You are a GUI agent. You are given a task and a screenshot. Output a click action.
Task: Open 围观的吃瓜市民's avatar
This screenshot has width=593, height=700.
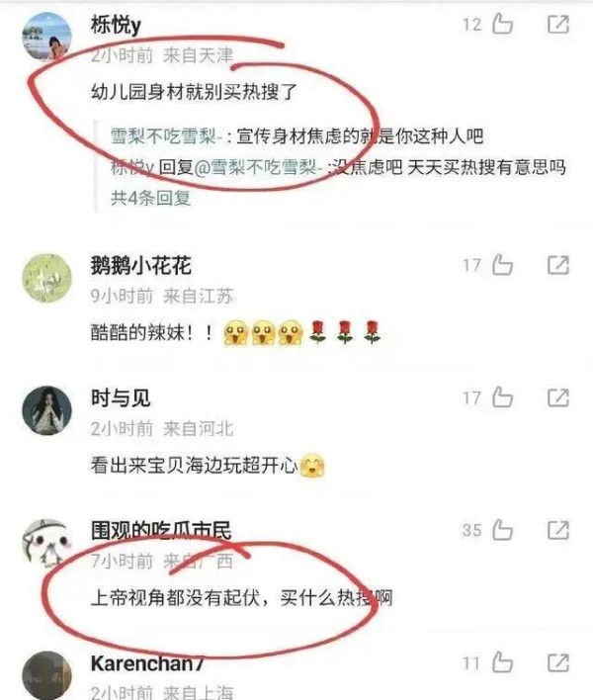click(x=46, y=543)
